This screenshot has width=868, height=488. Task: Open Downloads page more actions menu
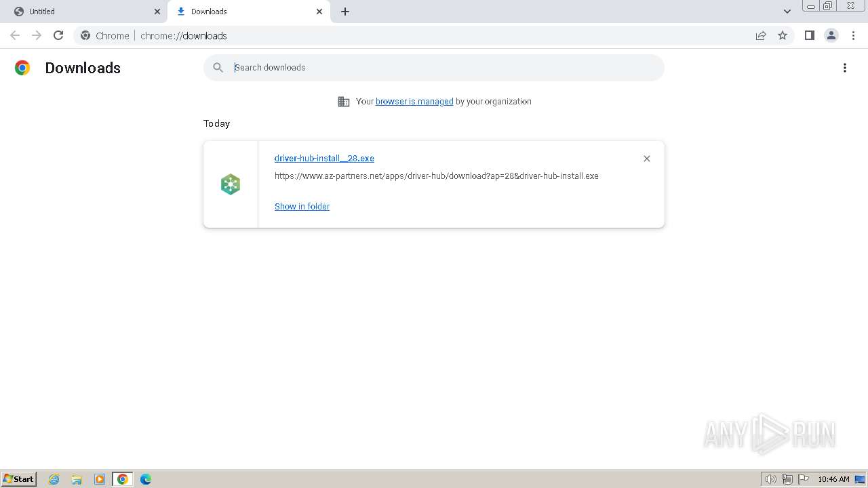coord(845,68)
